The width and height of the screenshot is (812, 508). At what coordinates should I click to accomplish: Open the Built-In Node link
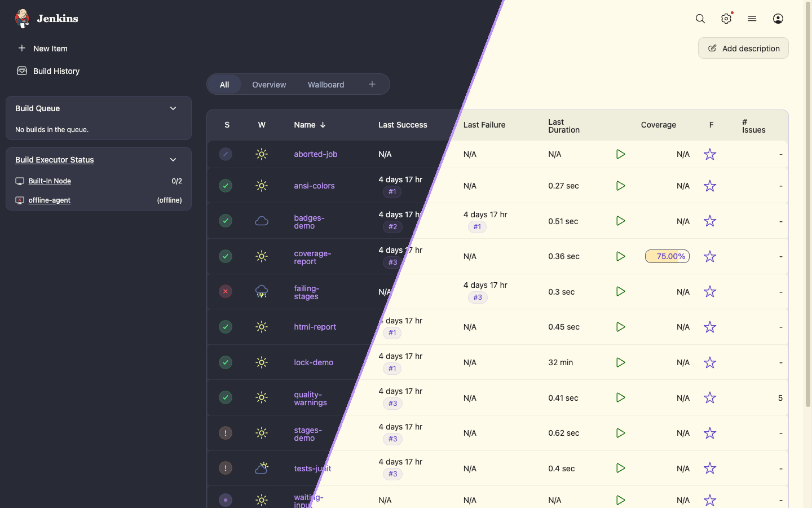pos(50,181)
